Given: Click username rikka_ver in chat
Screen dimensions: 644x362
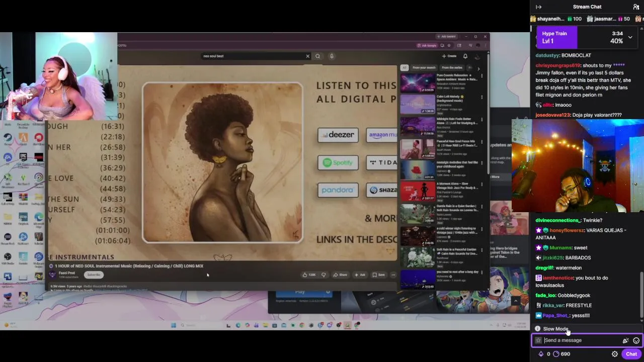Looking at the screenshot, I should [x=552, y=306].
